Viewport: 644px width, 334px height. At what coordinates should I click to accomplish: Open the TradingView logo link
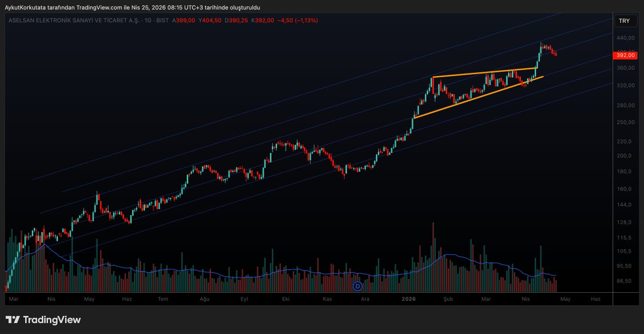click(43, 320)
